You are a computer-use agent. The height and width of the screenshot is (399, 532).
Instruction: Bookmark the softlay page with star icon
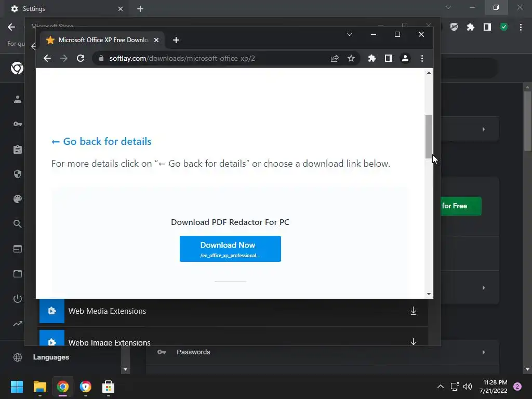point(351,58)
